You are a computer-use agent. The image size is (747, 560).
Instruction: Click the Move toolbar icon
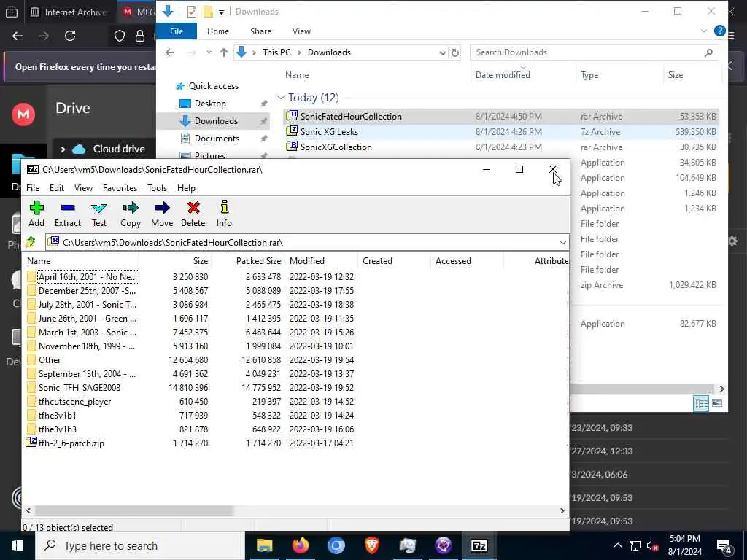coord(162,214)
